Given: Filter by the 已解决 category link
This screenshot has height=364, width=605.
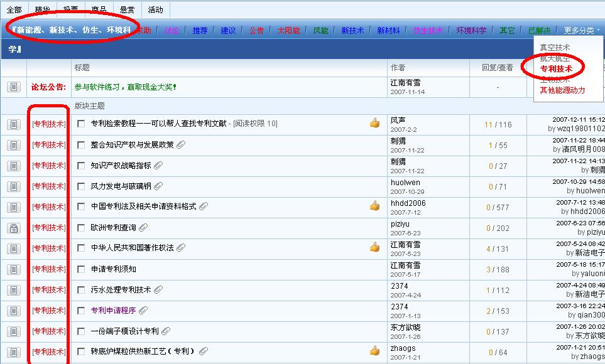Looking at the screenshot, I should pyautogui.click(x=539, y=31).
